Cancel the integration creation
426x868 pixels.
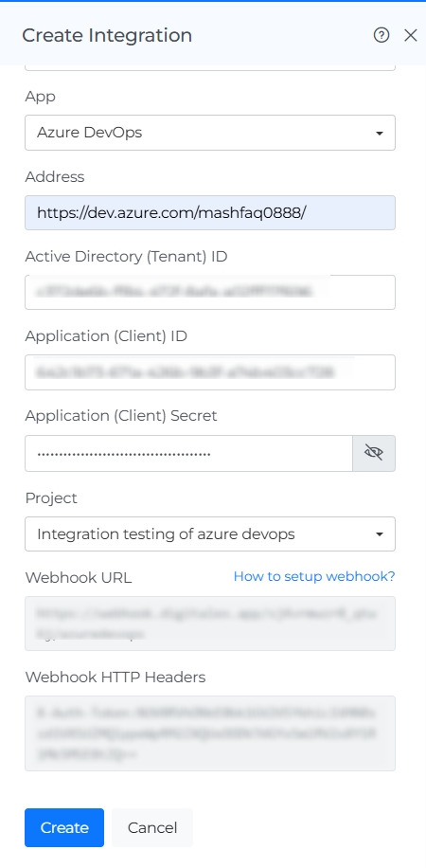click(x=152, y=827)
